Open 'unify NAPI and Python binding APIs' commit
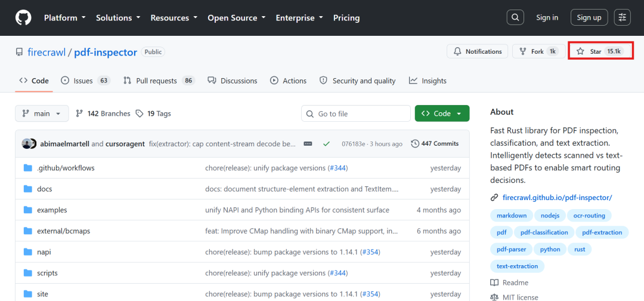This screenshot has height=301, width=644. click(297, 210)
